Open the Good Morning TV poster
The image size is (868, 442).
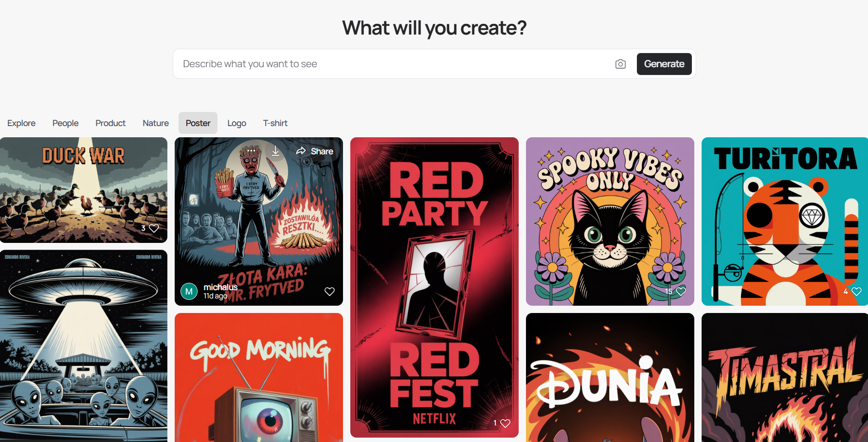(x=259, y=378)
